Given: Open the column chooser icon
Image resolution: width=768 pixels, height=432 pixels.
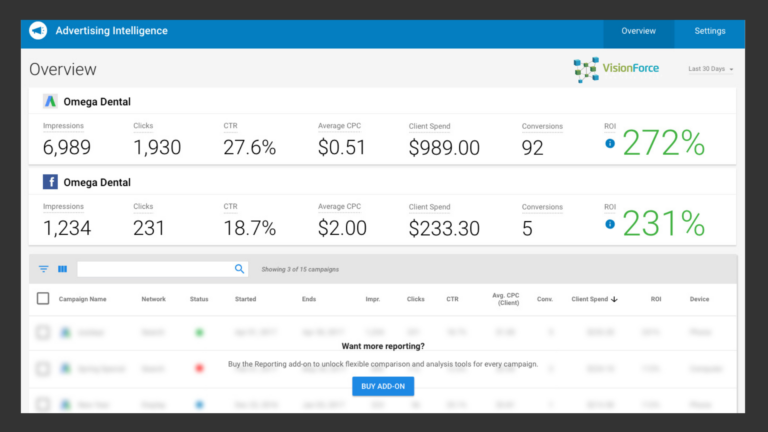Looking at the screenshot, I should pos(63,269).
